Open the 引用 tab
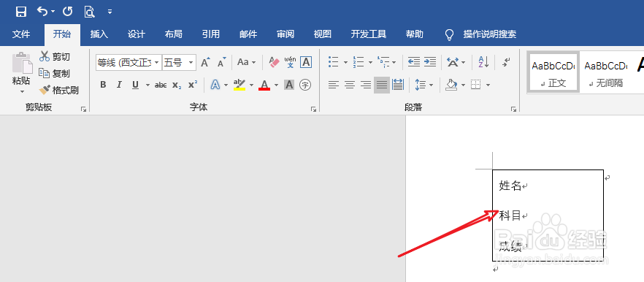Image resolution: width=644 pixels, height=282 pixels. (x=211, y=34)
